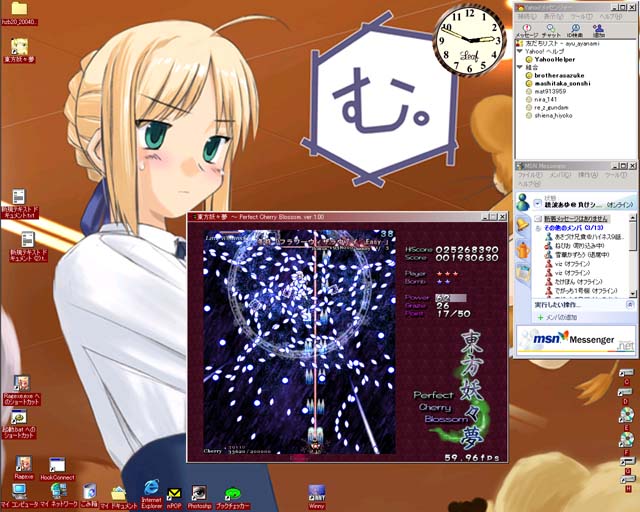Open Internet Explorer desktop shortcut
Screen dimensions: 640x512
tap(152, 489)
